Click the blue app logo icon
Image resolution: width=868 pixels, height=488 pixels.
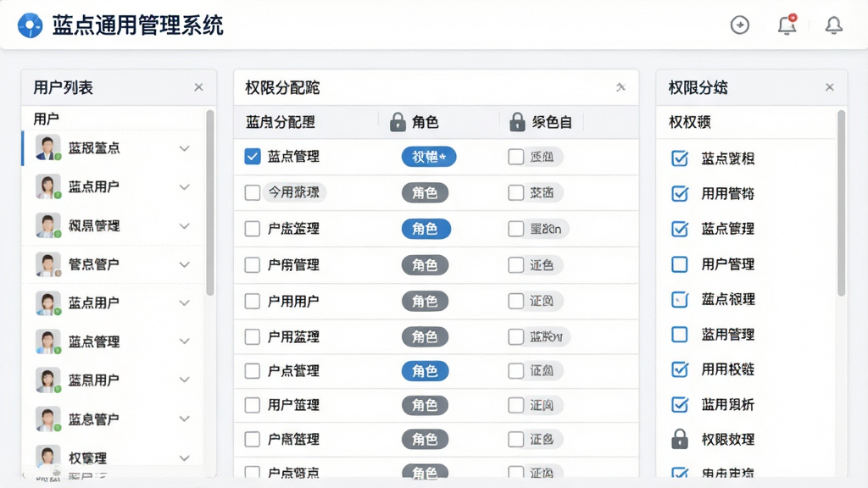[x=30, y=25]
